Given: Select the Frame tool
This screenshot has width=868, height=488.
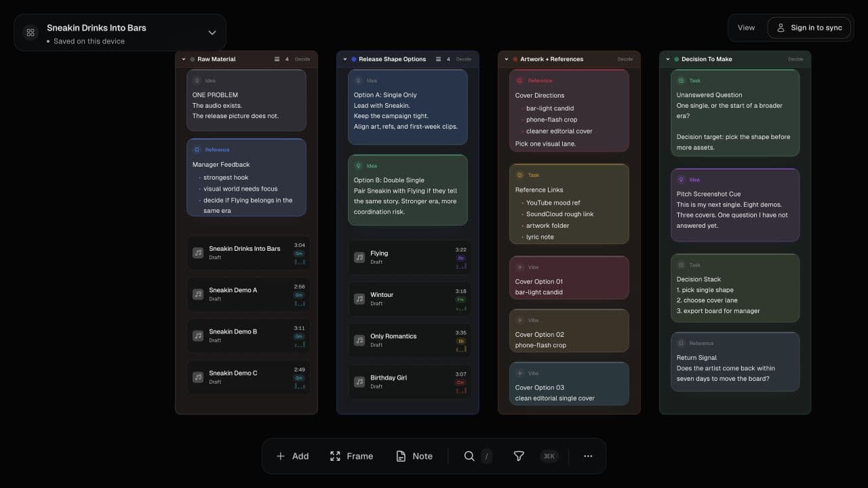Looking at the screenshot, I should pyautogui.click(x=351, y=456).
